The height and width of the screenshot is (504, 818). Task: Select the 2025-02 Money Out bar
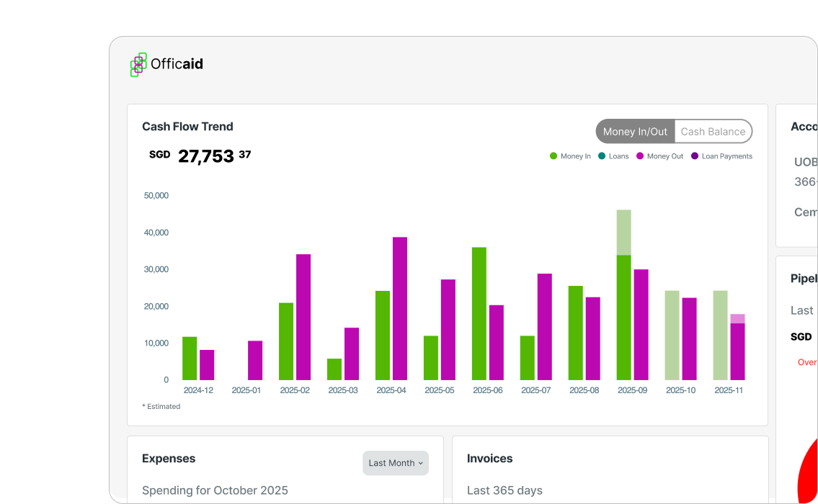303,317
